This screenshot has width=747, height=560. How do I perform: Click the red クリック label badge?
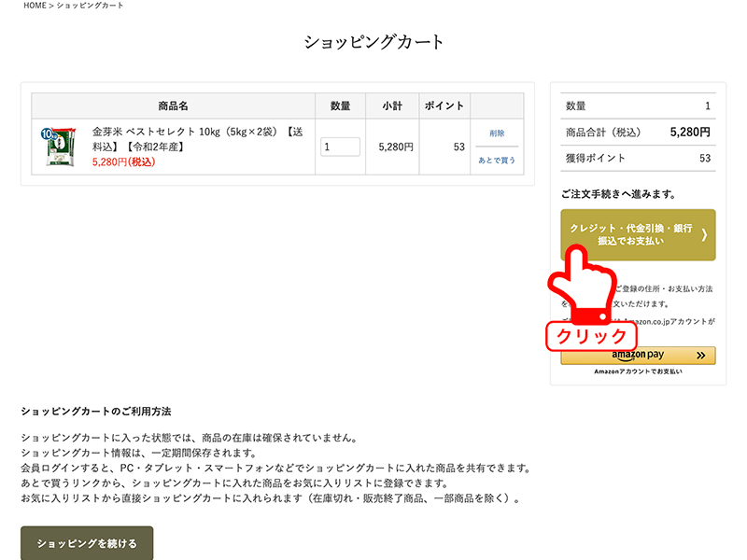click(590, 335)
